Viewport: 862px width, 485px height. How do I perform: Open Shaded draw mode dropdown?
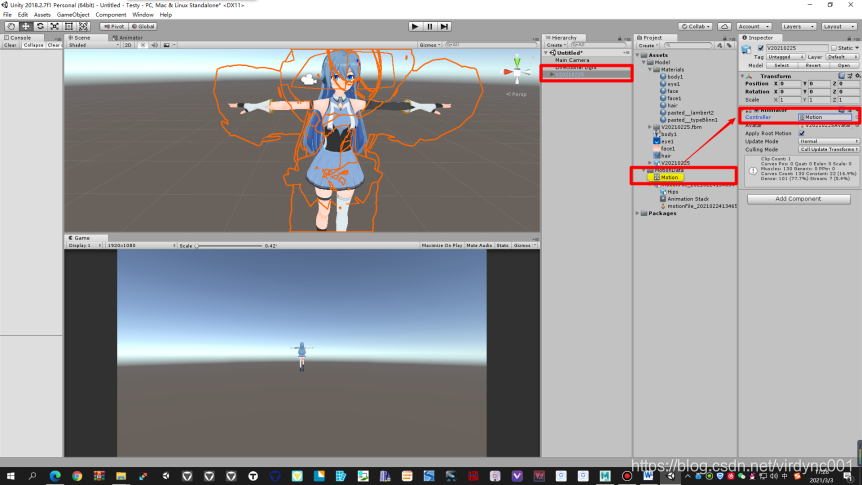click(x=93, y=45)
